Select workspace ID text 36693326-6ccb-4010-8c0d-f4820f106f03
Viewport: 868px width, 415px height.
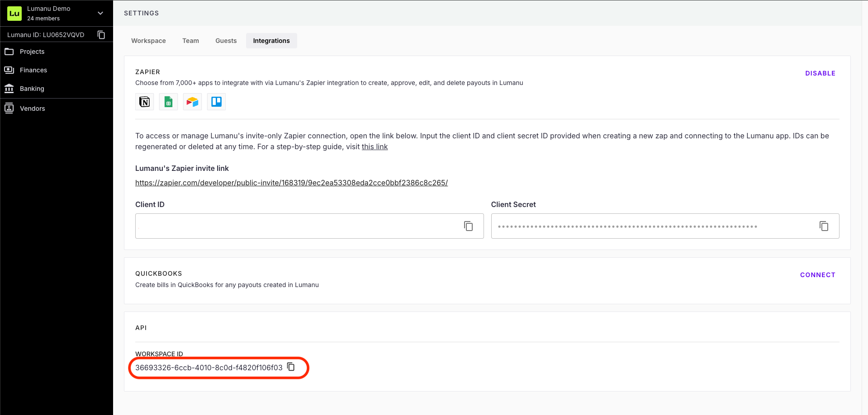coord(209,368)
